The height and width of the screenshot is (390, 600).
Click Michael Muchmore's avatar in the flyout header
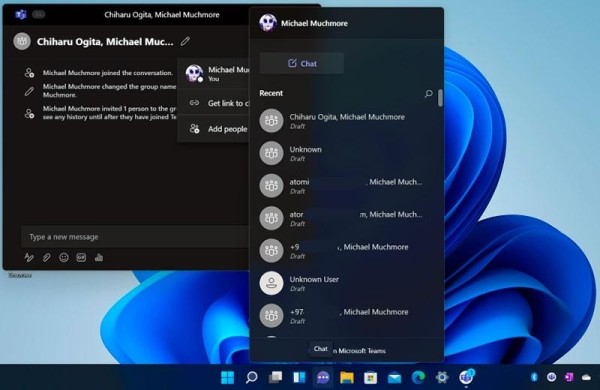tap(268, 23)
